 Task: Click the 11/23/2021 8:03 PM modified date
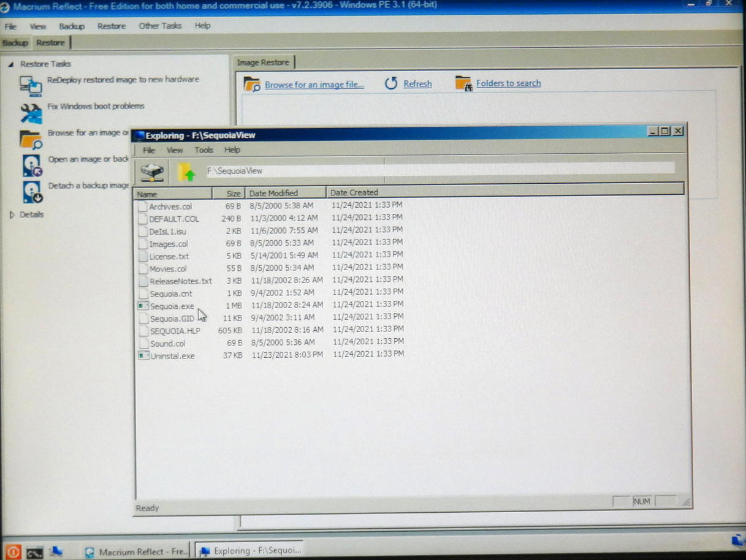[287, 355]
